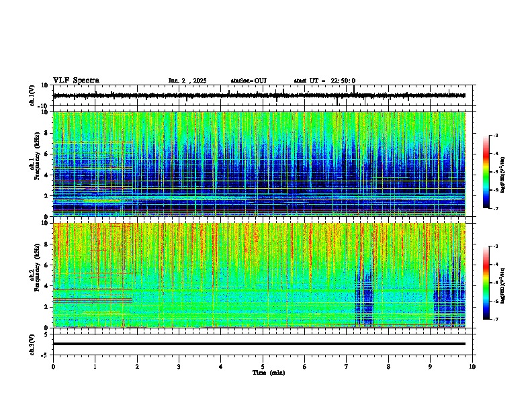Click the time axis tick label "7"
Viewport: 532px width, 411px height.
(347, 367)
